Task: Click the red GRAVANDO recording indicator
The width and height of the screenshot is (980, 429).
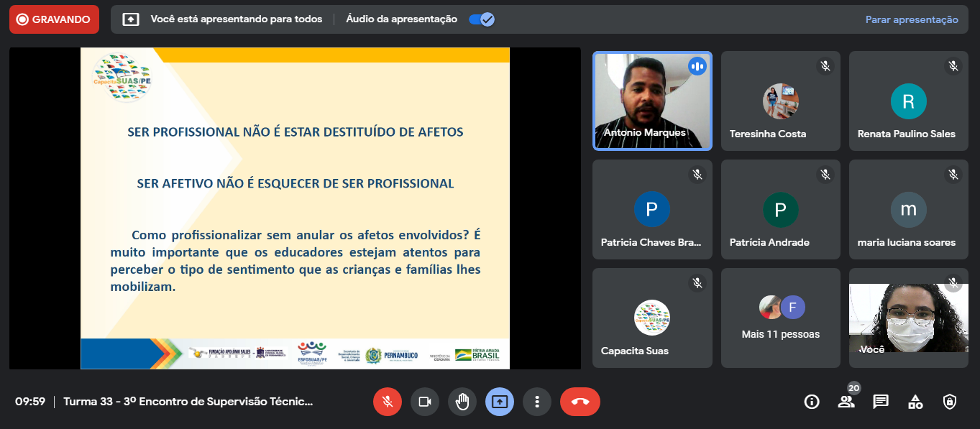Action: [54, 19]
